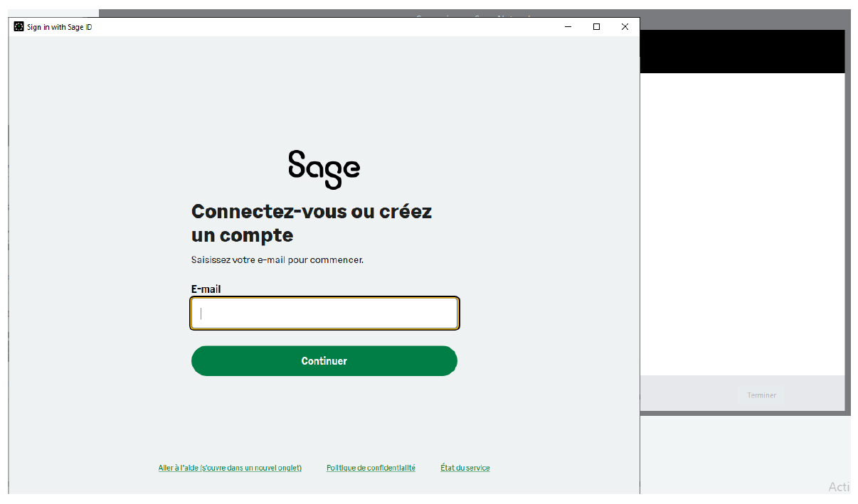The width and height of the screenshot is (858, 504).
Task: Open the État du service link
Action: pyautogui.click(x=465, y=468)
